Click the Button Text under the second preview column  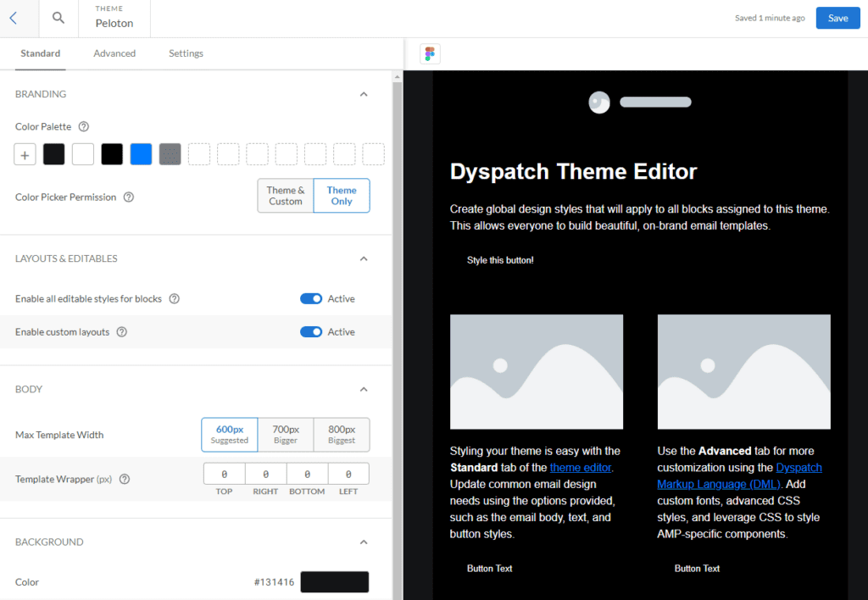tap(697, 569)
